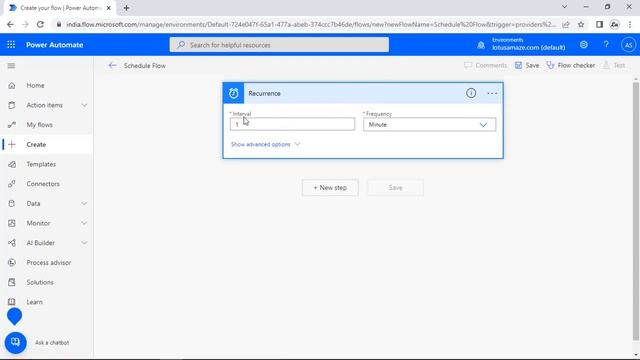This screenshot has height=360, width=640.
Task: Click the Action items clipboard icon
Action: [12, 105]
